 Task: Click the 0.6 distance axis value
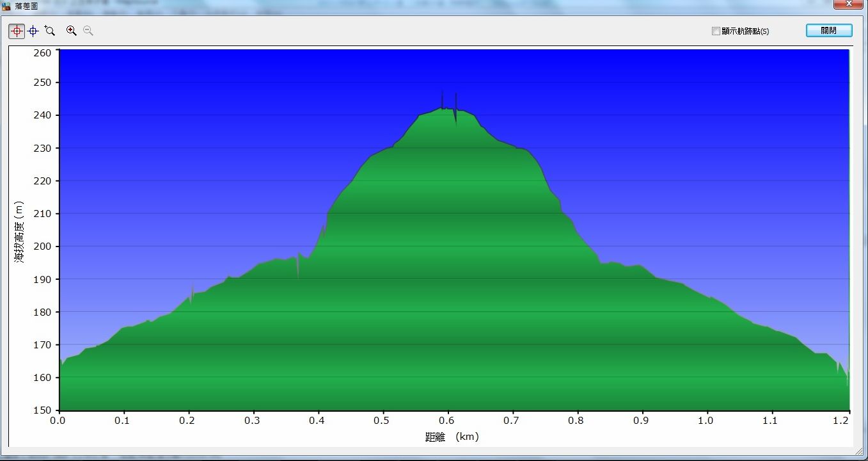pyautogui.click(x=448, y=421)
